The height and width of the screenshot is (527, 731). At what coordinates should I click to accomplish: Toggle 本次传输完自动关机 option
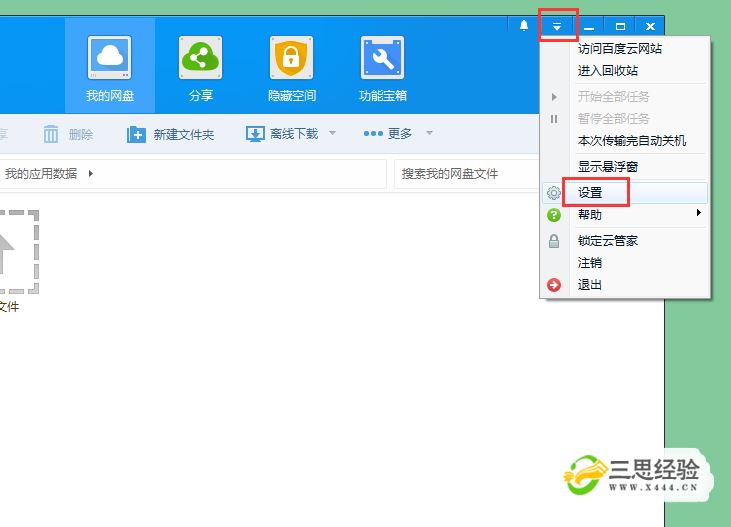point(632,140)
